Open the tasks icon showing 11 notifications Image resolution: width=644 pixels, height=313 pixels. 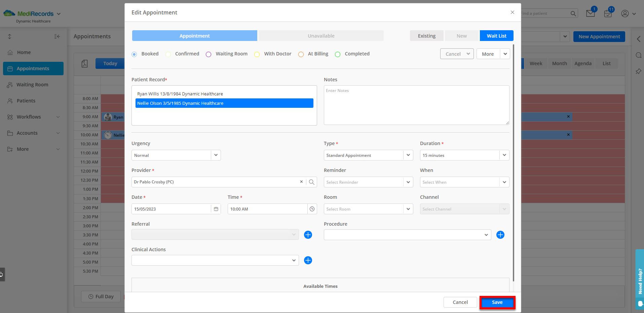[608, 13]
